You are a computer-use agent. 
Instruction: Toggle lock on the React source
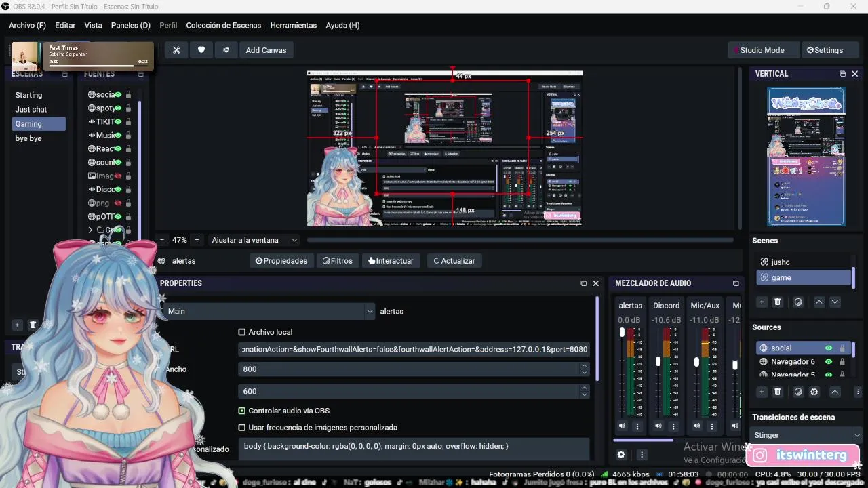point(128,149)
